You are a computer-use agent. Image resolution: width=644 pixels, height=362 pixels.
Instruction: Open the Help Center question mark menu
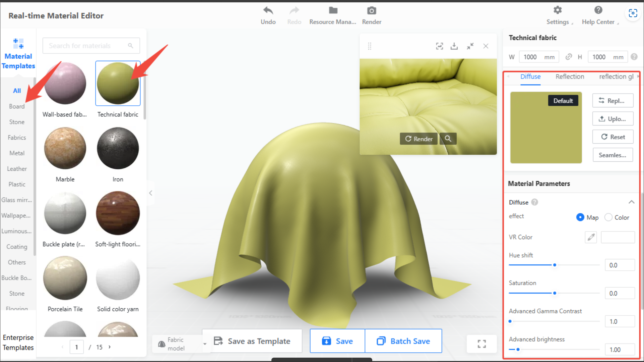(598, 10)
